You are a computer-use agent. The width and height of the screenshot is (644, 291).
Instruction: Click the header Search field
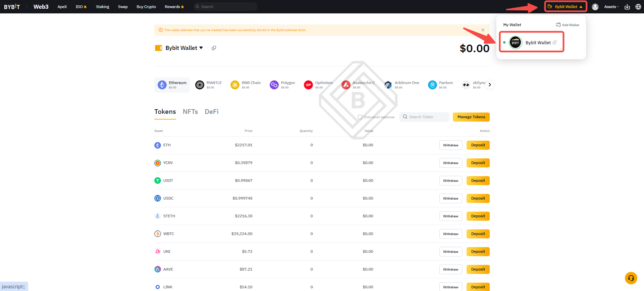pyautogui.click(x=225, y=7)
